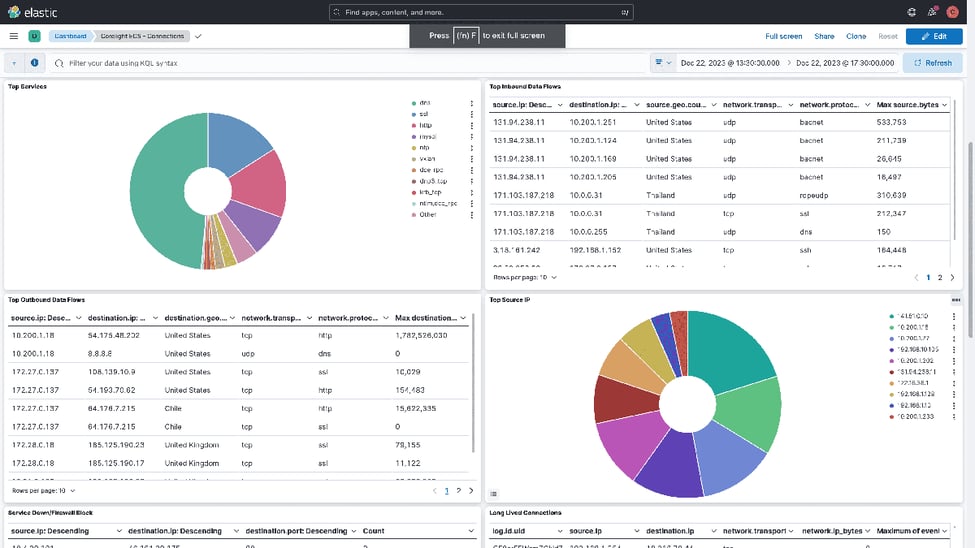Click the add filter plus icon

click(x=14, y=62)
